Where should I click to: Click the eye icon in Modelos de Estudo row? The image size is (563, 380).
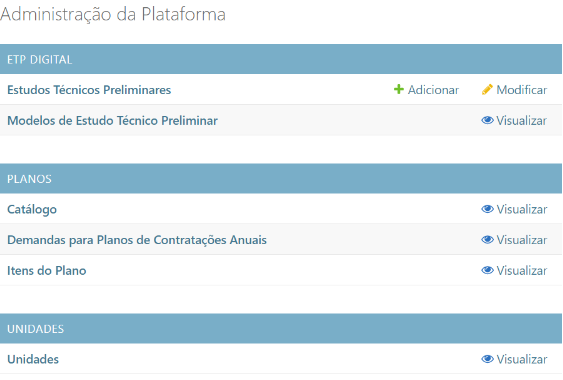(487, 120)
